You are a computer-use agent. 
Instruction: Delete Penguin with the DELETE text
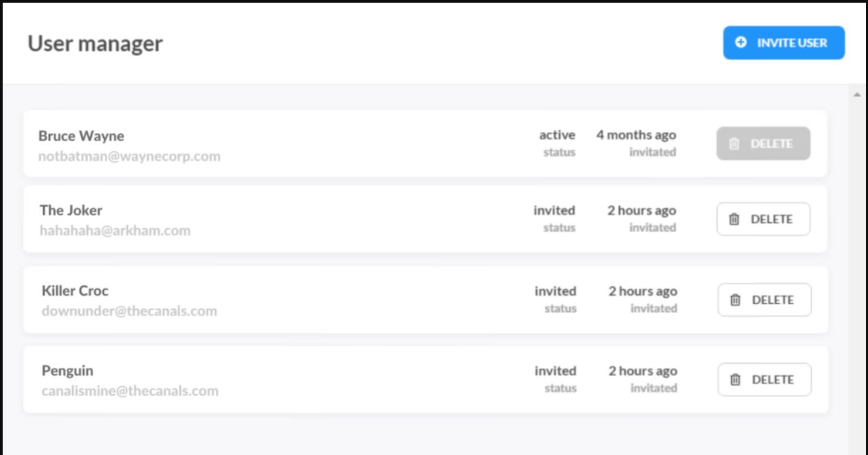tap(773, 380)
